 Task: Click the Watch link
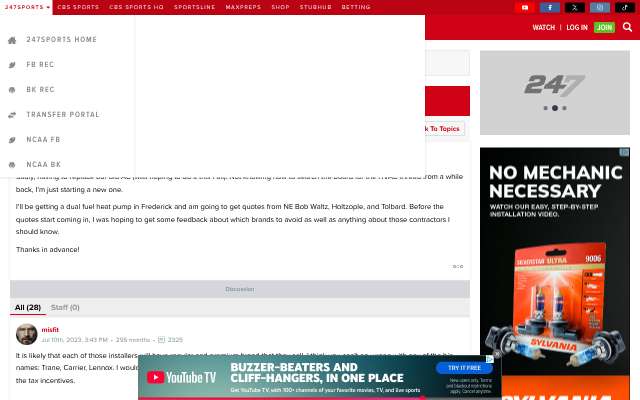tap(544, 27)
